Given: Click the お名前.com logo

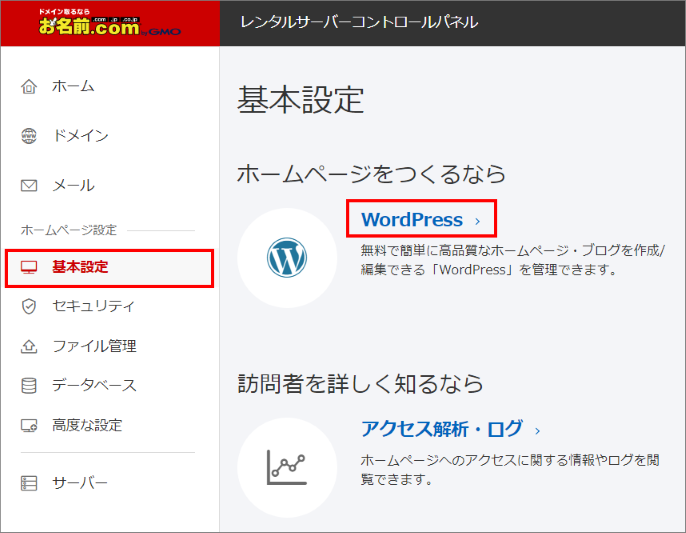Looking at the screenshot, I should (x=109, y=23).
